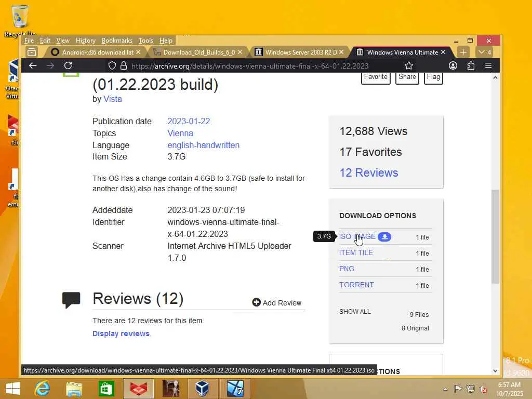Open the Firefox account icon

453,65
